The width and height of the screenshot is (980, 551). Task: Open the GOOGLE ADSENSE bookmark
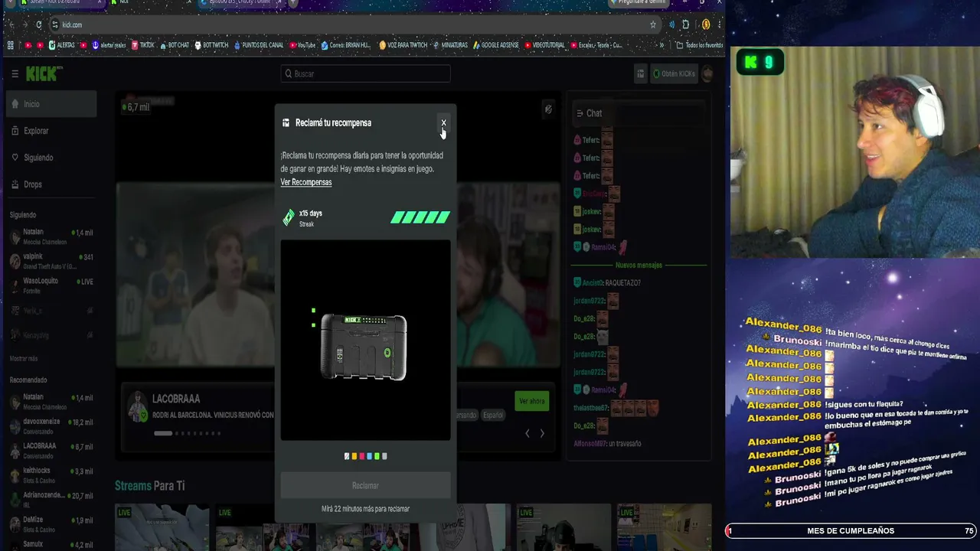495,45
